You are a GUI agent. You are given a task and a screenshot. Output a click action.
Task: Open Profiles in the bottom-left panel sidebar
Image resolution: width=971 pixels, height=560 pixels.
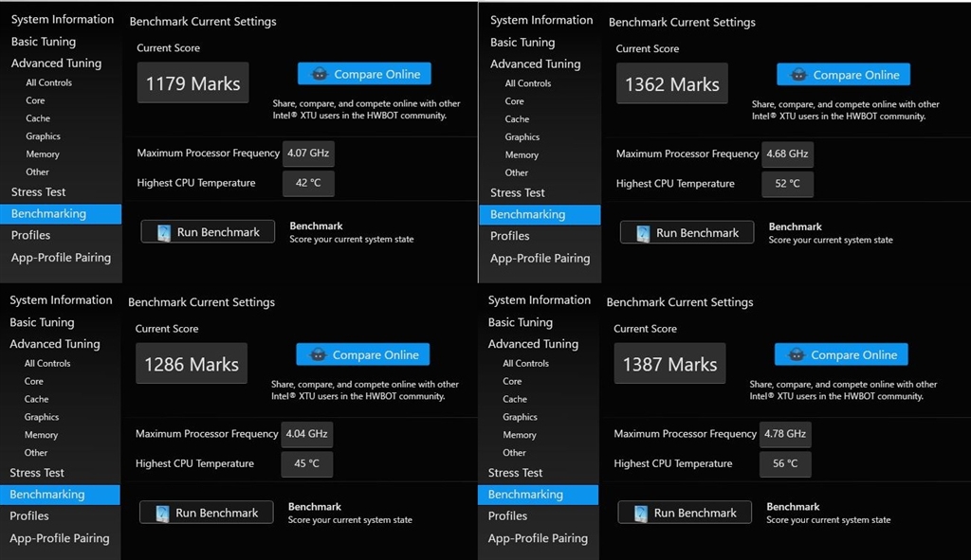point(29,515)
